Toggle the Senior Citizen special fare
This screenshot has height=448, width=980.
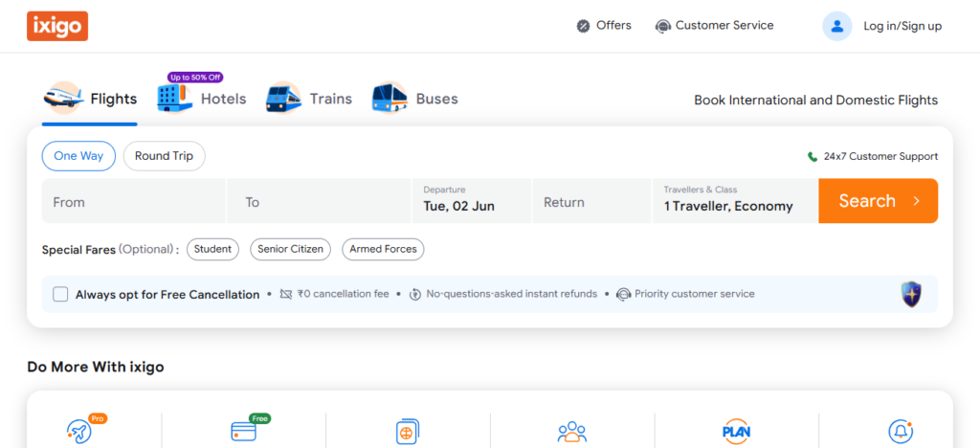[x=291, y=249]
